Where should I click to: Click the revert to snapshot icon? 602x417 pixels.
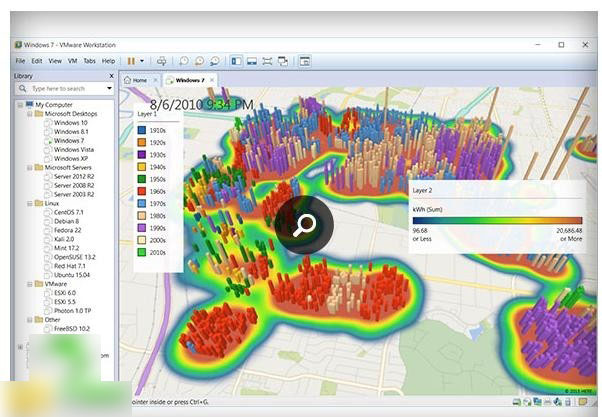(201, 61)
